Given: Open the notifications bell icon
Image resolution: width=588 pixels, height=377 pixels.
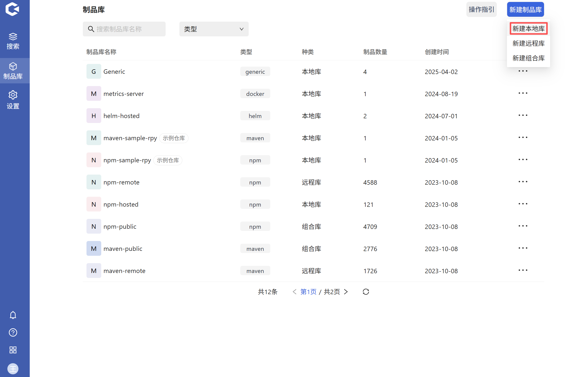Looking at the screenshot, I should [13, 315].
